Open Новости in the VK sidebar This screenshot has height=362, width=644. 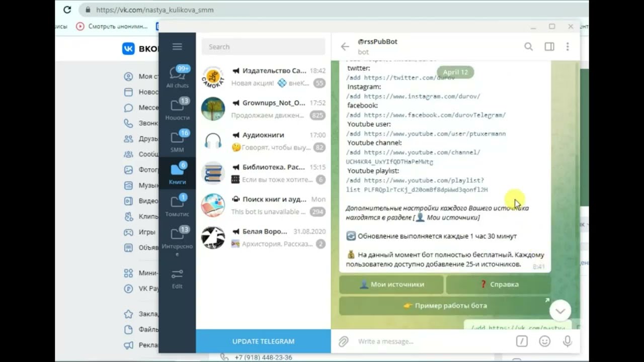pos(141,92)
